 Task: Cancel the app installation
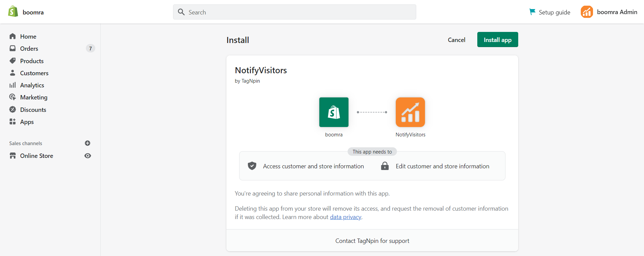456,40
